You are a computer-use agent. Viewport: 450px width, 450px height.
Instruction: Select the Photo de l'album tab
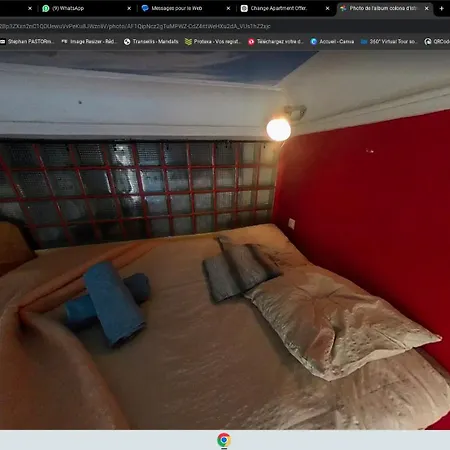[383, 8]
